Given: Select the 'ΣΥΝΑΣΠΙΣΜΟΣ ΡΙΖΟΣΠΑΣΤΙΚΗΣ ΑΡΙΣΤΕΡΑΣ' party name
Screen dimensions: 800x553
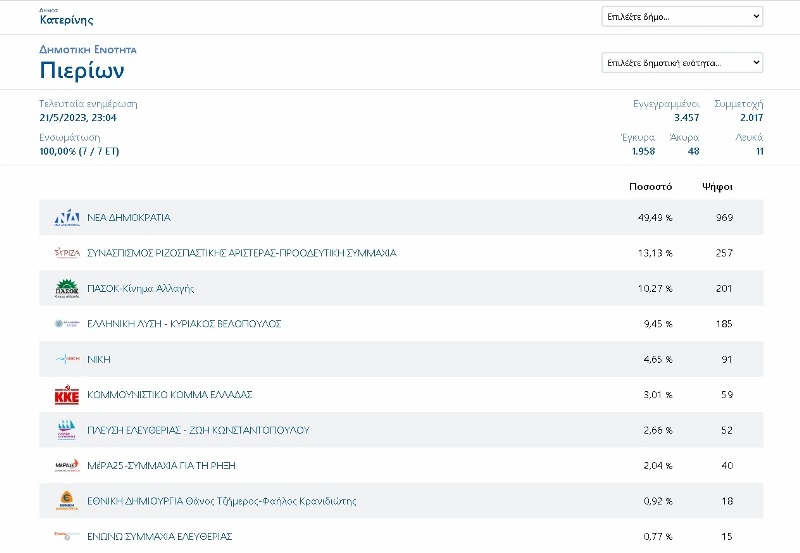Looking at the screenshot, I should [242, 253].
